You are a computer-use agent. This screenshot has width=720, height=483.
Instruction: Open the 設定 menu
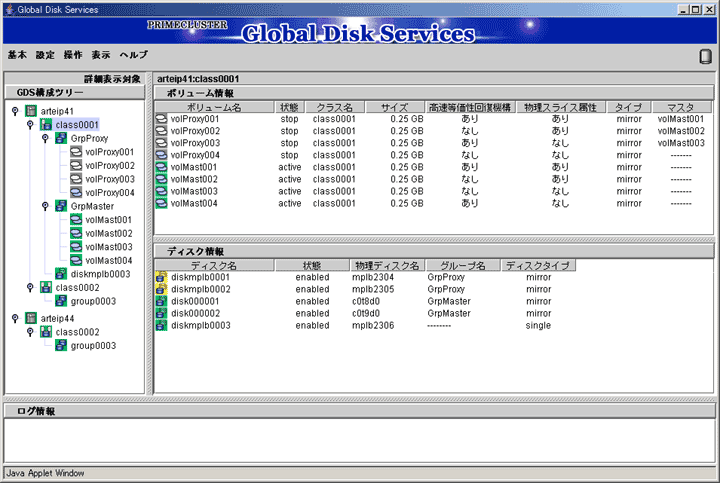point(45,55)
